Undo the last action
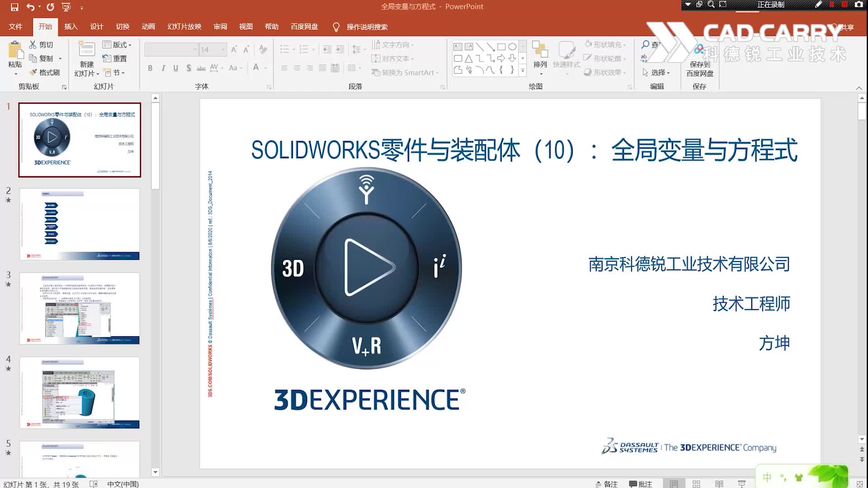This screenshot has width=868, height=488. (30, 7)
